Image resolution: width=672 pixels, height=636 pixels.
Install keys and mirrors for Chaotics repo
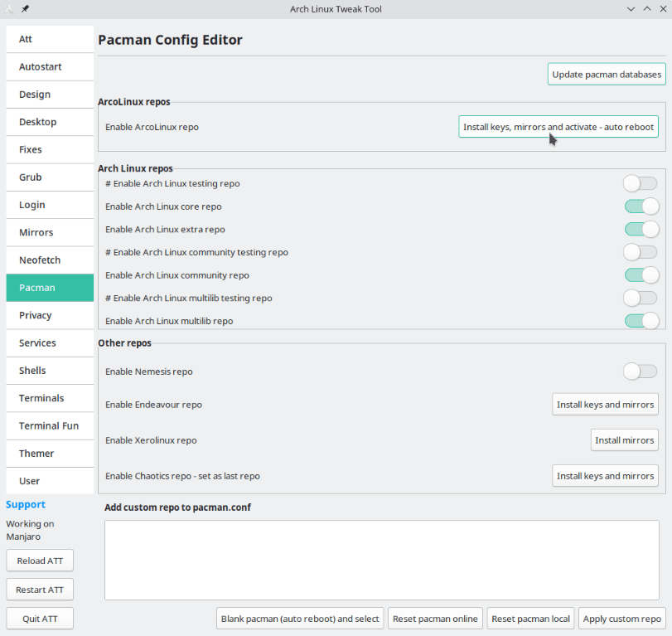605,476
